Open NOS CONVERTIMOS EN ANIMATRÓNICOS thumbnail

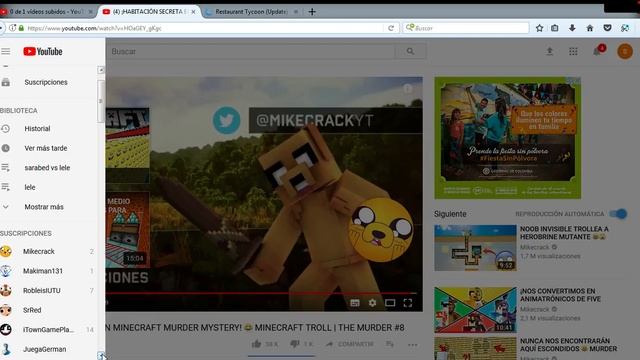click(x=476, y=310)
